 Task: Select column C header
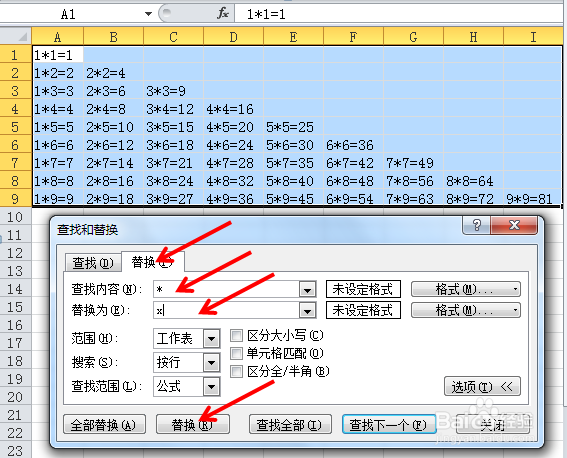174,37
